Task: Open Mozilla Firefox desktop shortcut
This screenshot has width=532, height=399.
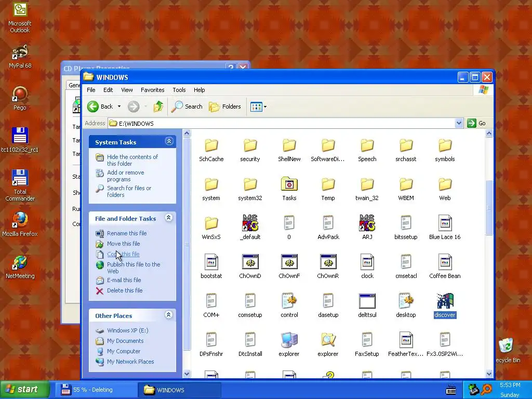Action: pyautogui.click(x=20, y=224)
